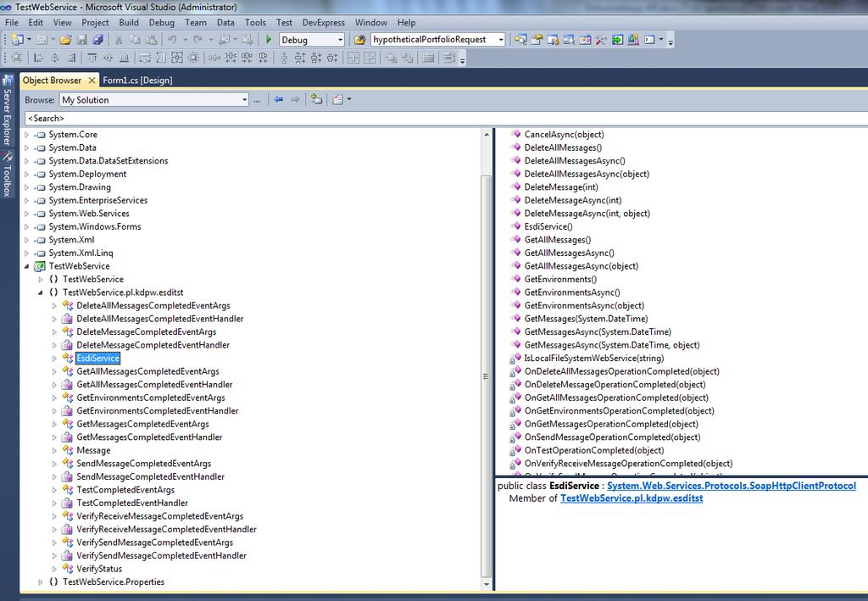Expand the System.Windows.Forms assembly node
The width and height of the screenshot is (868, 601).
(26, 227)
